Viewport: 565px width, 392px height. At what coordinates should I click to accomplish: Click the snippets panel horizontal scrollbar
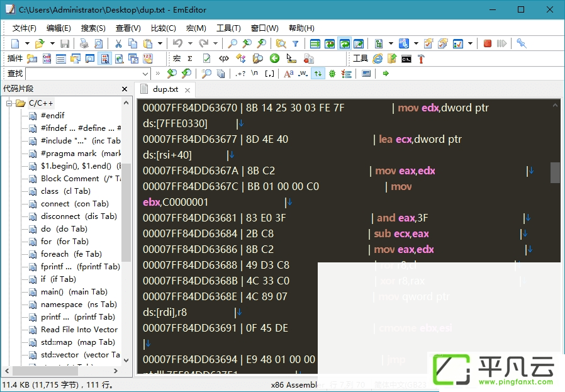coord(61,371)
